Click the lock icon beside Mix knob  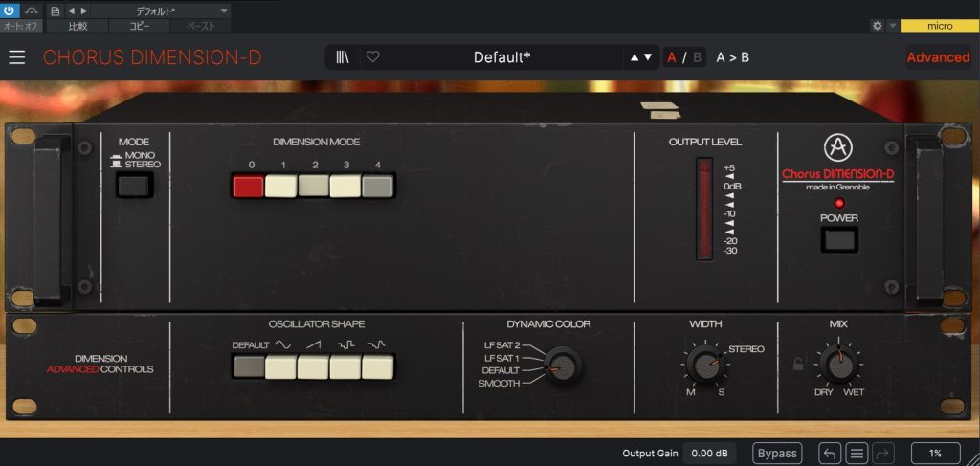pos(798,364)
